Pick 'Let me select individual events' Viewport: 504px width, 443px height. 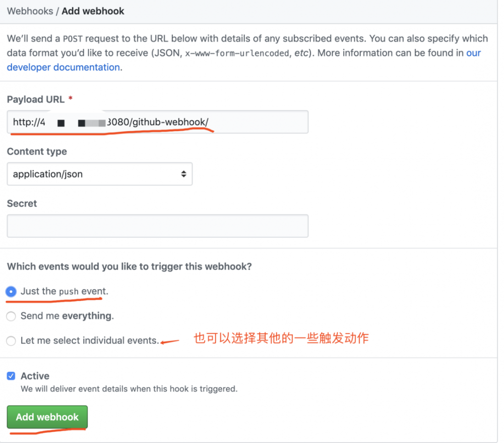(11, 341)
